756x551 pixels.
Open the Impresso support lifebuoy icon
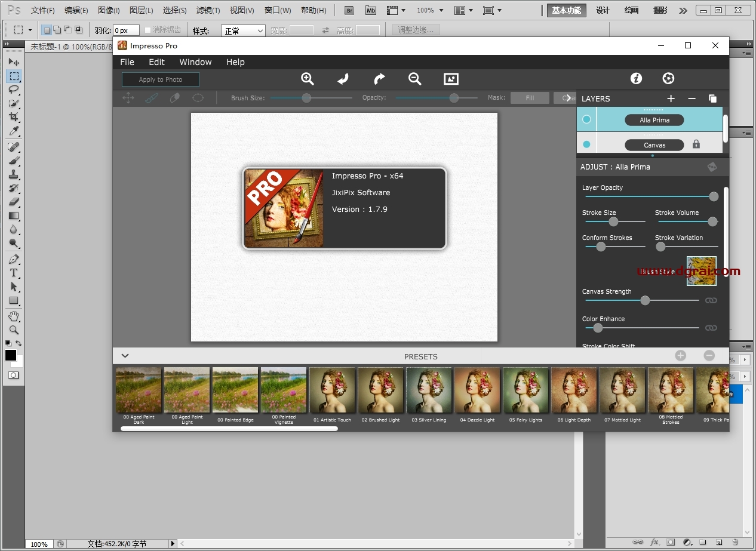pos(669,78)
